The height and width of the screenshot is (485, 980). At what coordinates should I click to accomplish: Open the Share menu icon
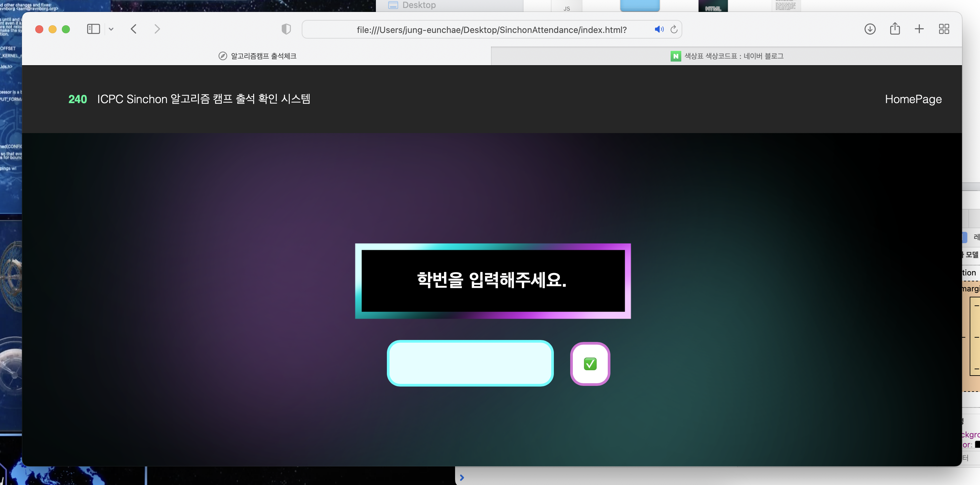pos(895,29)
